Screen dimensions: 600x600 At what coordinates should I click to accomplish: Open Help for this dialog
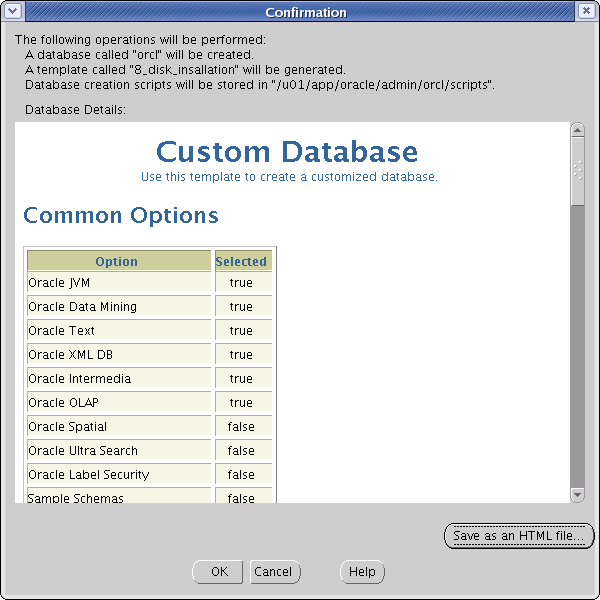362,572
